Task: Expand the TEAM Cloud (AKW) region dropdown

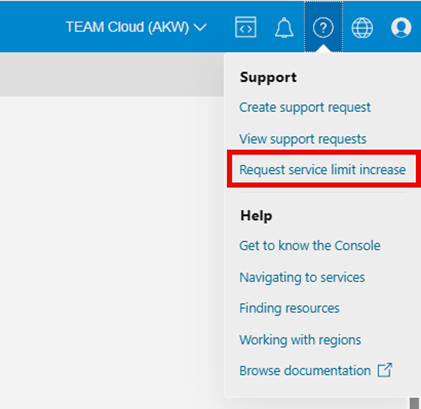Action: [x=136, y=27]
